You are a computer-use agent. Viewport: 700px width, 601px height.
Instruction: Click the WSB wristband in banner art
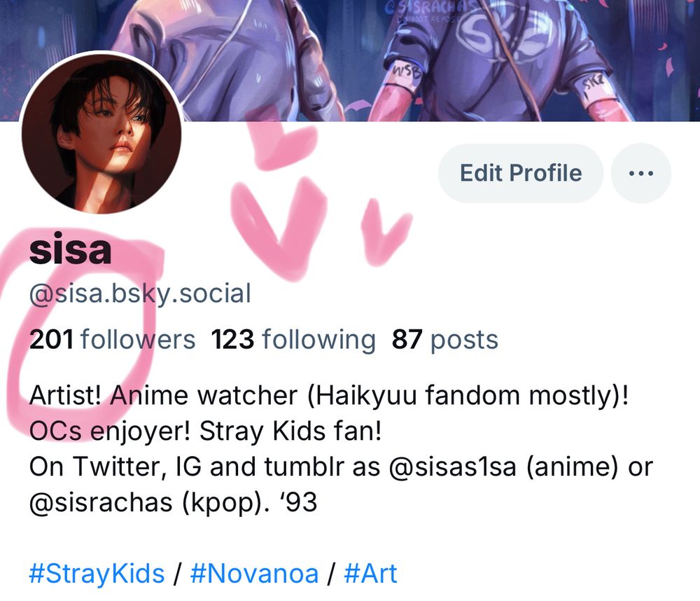point(407,74)
